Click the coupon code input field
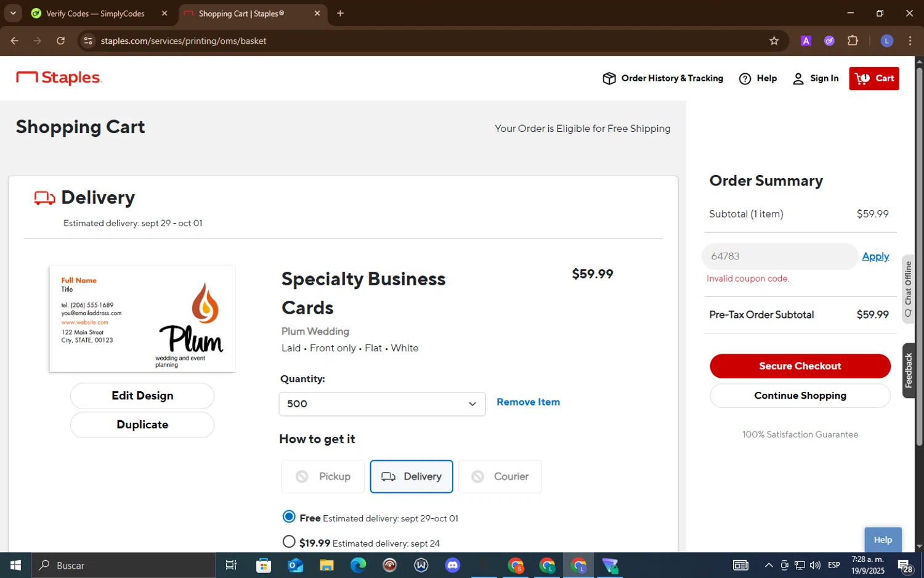 [779, 256]
